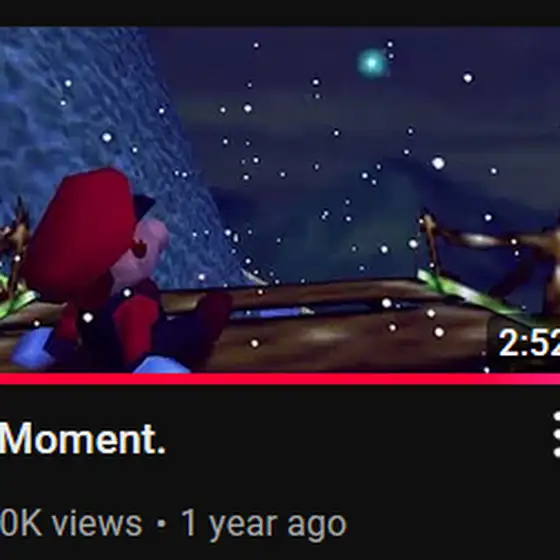This screenshot has height=560, width=560.
Task: Open the three-dot video options menu
Action: tap(556, 434)
